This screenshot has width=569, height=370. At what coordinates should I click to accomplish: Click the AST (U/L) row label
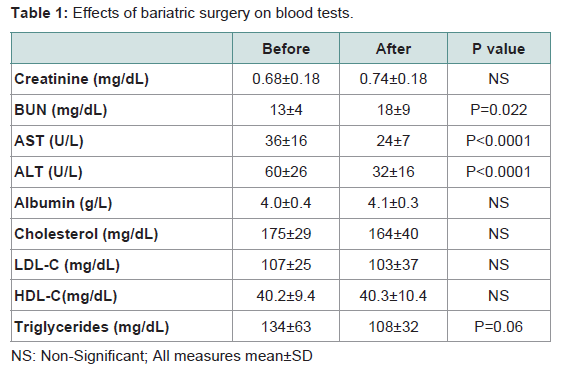point(49,141)
